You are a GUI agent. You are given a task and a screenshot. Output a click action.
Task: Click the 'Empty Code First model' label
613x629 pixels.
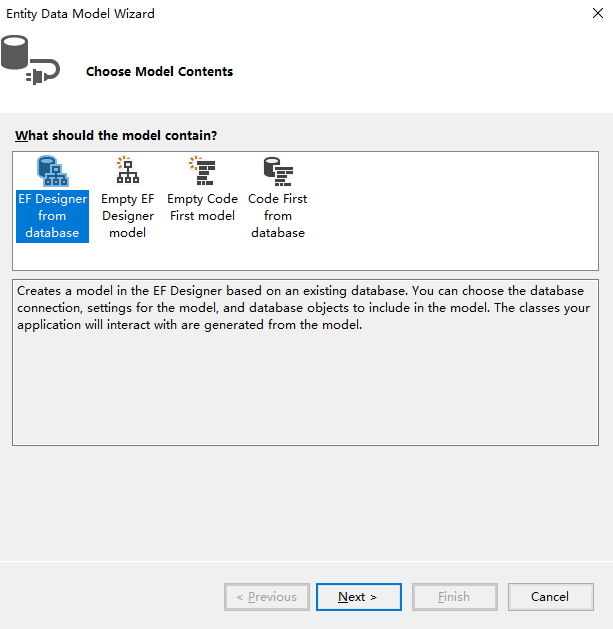[x=202, y=207]
